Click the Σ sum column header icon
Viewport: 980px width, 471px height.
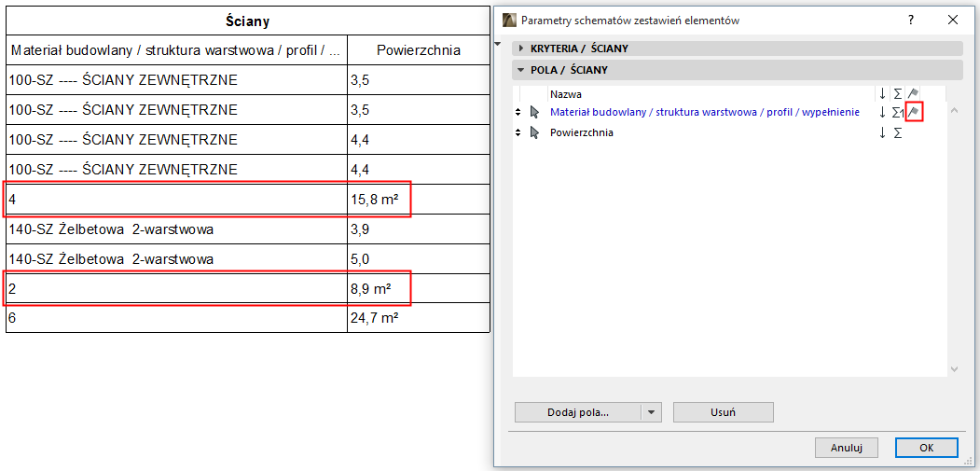(898, 94)
